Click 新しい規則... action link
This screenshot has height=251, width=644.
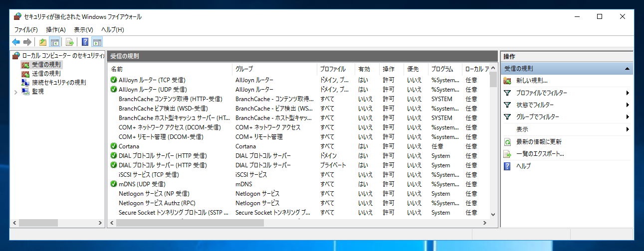532,81
